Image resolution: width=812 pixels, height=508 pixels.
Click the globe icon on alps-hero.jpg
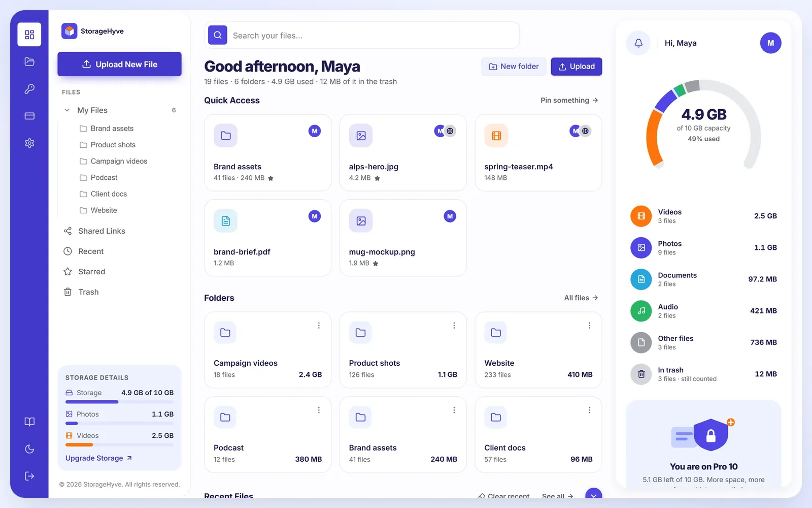(450, 131)
